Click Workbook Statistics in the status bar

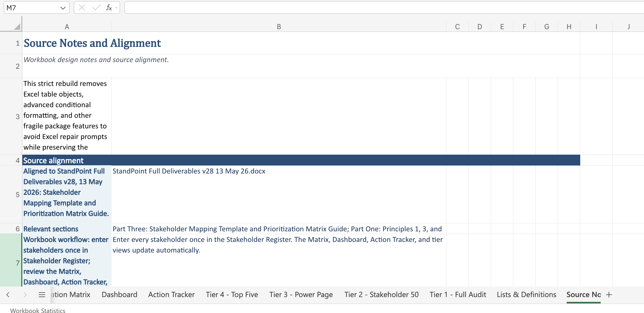pos(38,311)
